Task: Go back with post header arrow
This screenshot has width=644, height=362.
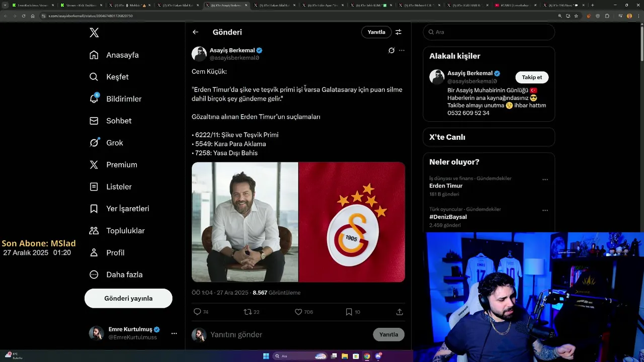Action: (196, 32)
